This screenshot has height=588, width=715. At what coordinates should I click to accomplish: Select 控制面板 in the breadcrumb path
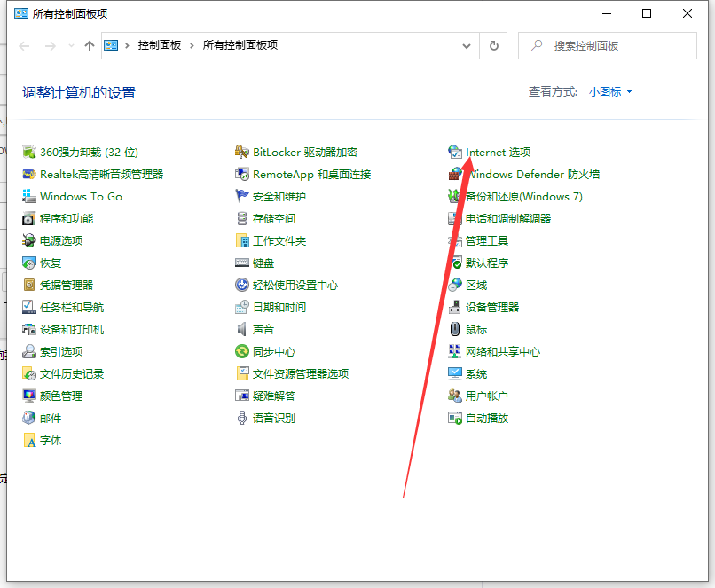(160, 45)
